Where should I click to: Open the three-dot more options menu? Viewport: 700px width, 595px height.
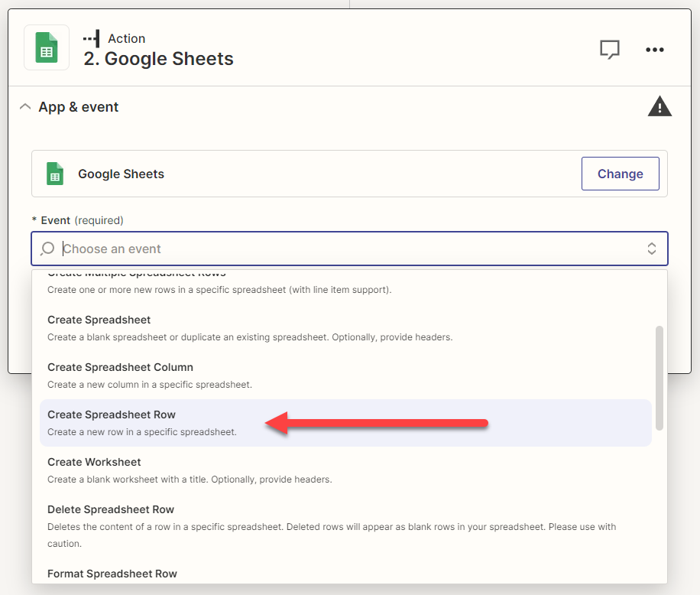point(654,50)
